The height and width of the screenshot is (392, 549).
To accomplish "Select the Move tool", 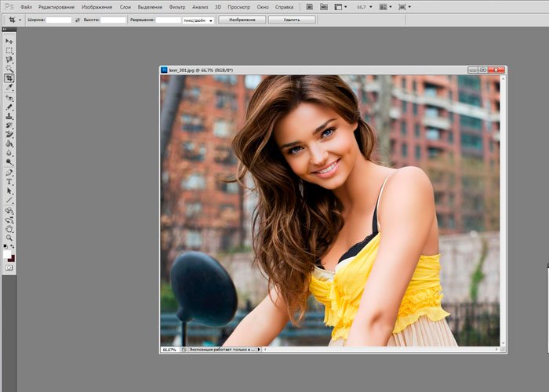I will tap(9, 40).
